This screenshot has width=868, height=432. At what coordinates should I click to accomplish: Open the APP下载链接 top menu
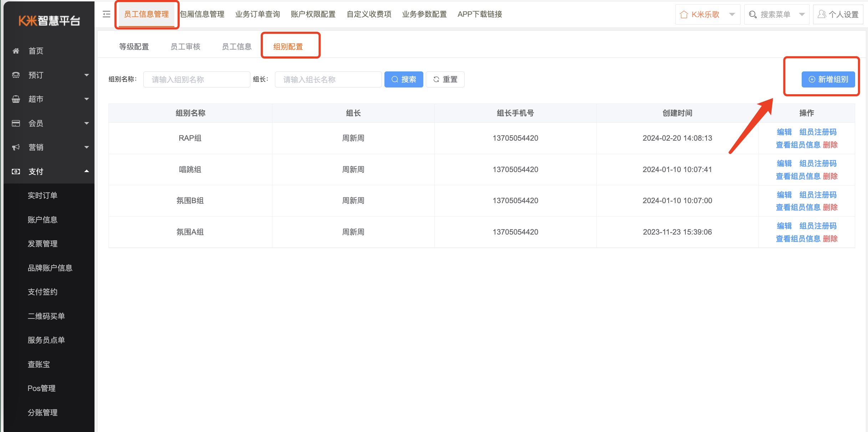[x=480, y=14]
